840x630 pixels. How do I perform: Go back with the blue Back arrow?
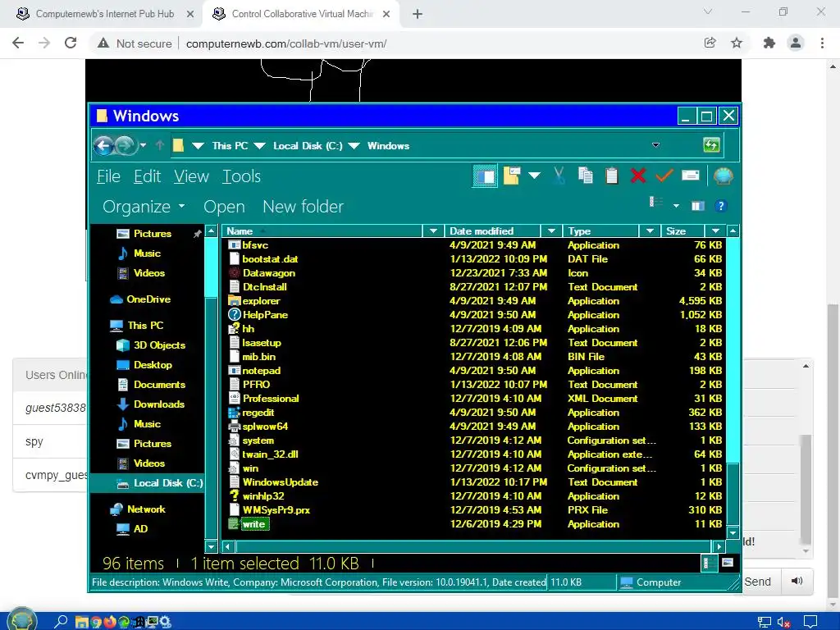pos(103,145)
